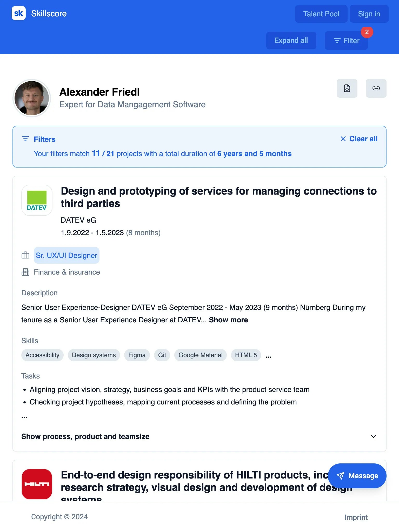Open the Filter options
Viewport: 399px width, 532px height.
click(x=346, y=41)
